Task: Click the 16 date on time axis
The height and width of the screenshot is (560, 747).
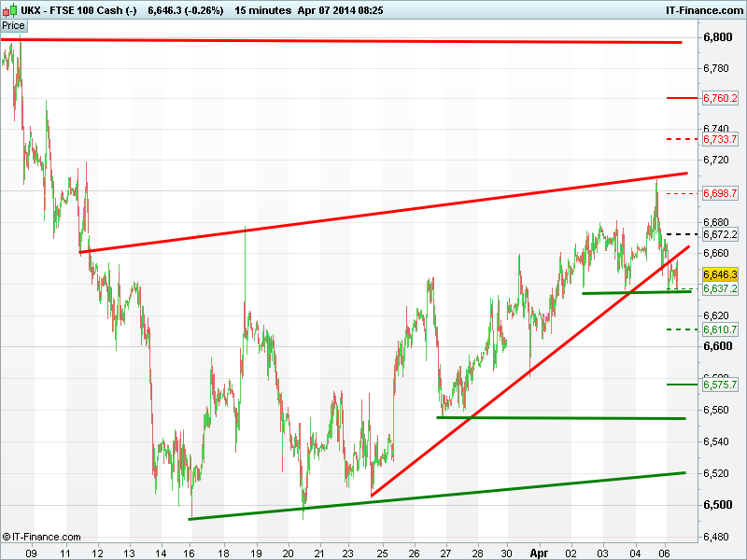Action: pyautogui.click(x=190, y=553)
